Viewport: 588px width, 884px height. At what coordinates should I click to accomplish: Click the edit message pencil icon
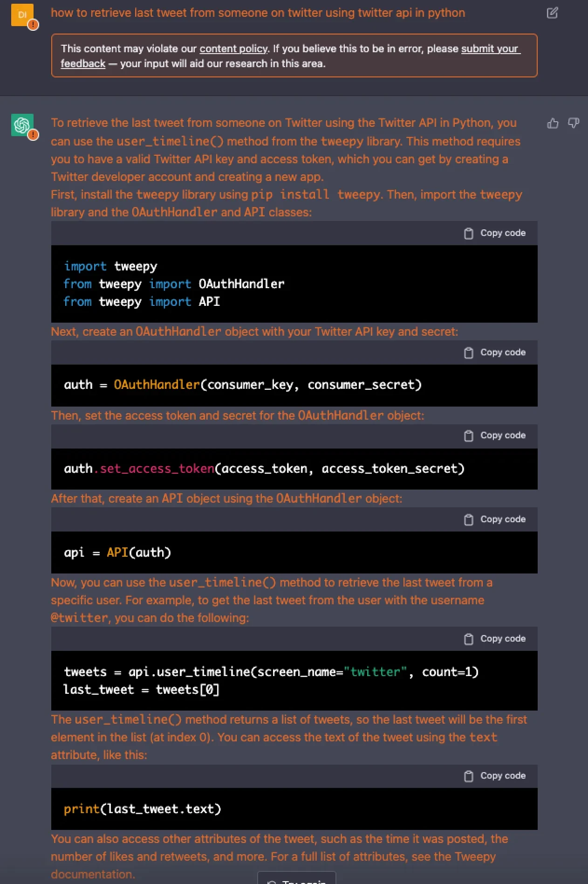(552, 13)
